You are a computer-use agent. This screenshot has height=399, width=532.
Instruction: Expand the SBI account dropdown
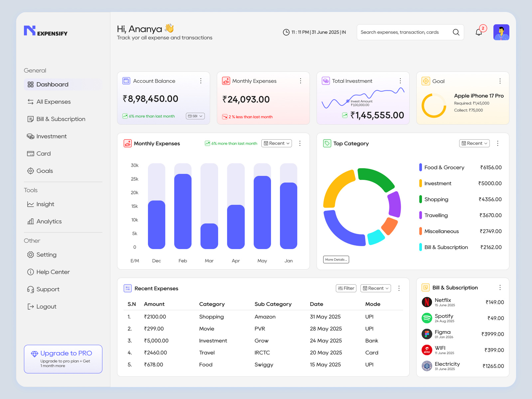tap(195, 116)
